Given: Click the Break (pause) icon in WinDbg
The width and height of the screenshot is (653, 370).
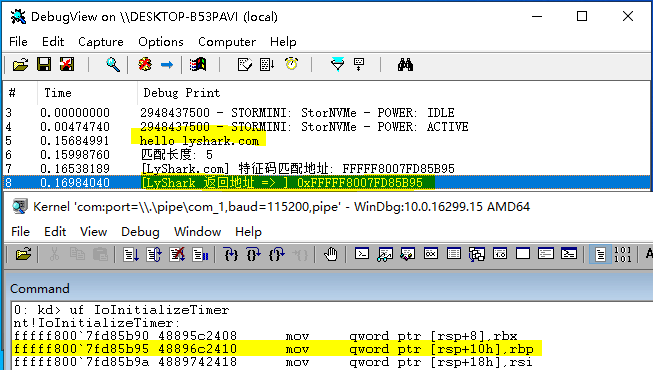Looking at the screenshot, I should tap(200, 254).
